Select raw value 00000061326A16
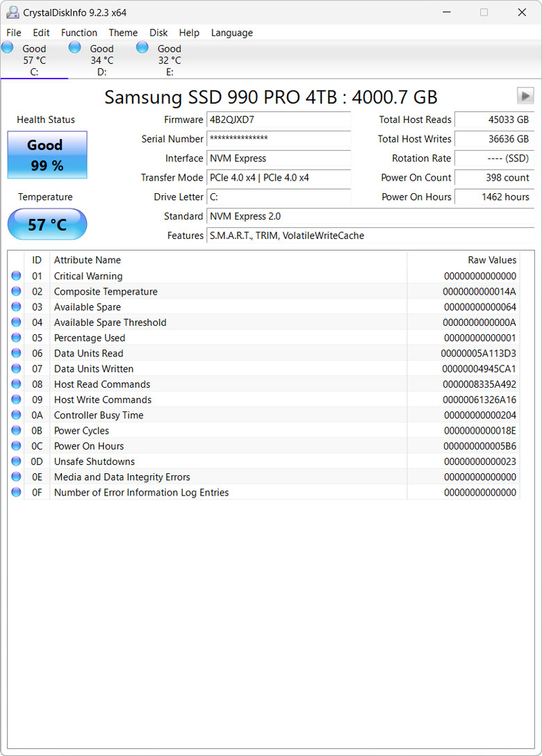 (x=479, y=400)
